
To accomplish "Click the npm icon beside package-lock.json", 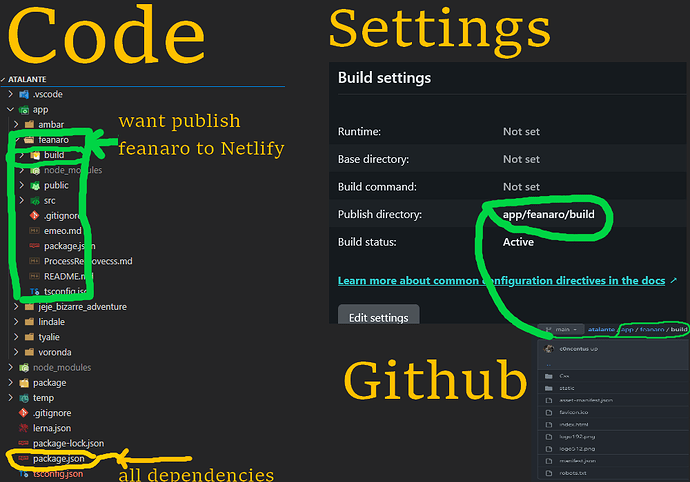I will [24, 443].
